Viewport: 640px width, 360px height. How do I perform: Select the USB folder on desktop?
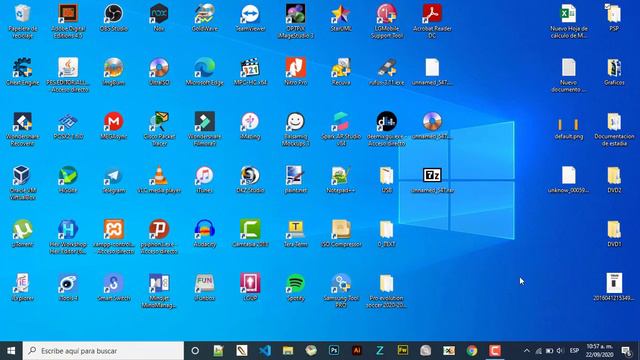click(387, 179)
